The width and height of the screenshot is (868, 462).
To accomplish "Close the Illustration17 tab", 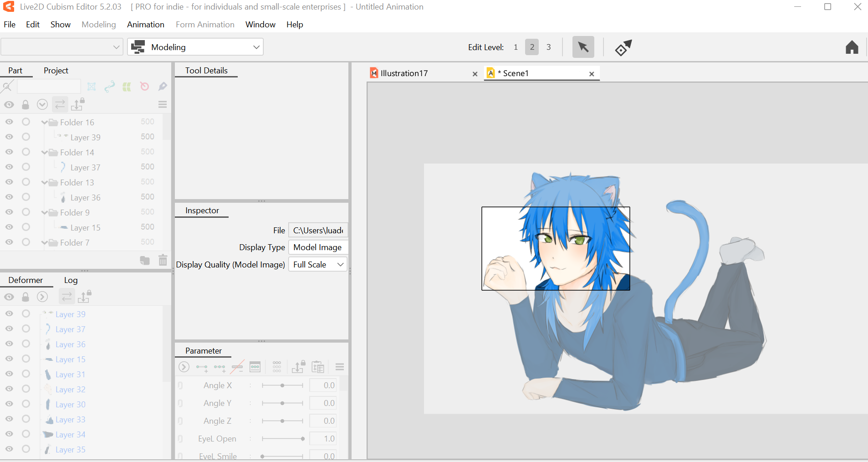I will tap(475, 74).
